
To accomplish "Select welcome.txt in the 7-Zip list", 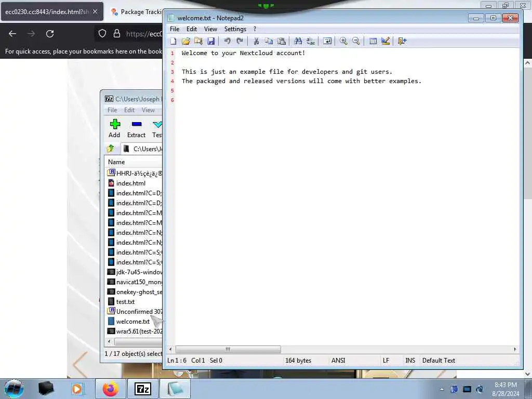I will coord(132,321).
